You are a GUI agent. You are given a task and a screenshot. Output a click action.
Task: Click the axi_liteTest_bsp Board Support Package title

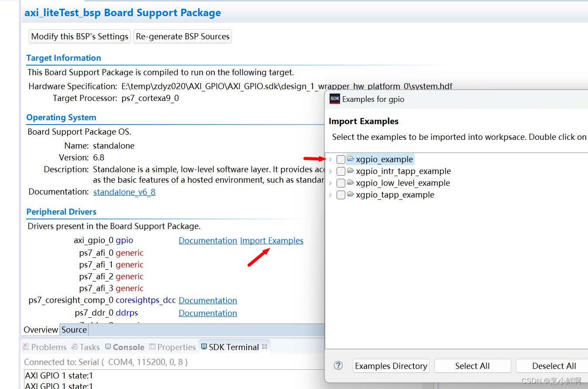123,13
